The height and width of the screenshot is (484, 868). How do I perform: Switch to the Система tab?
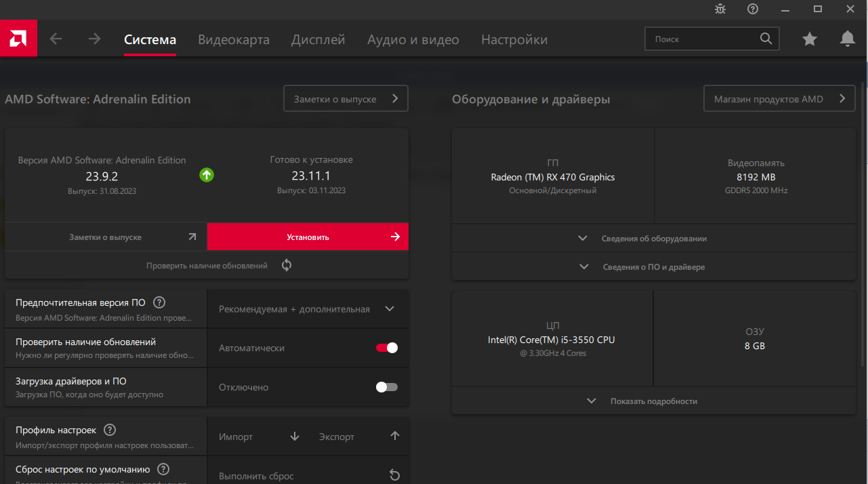coord(150,39)
